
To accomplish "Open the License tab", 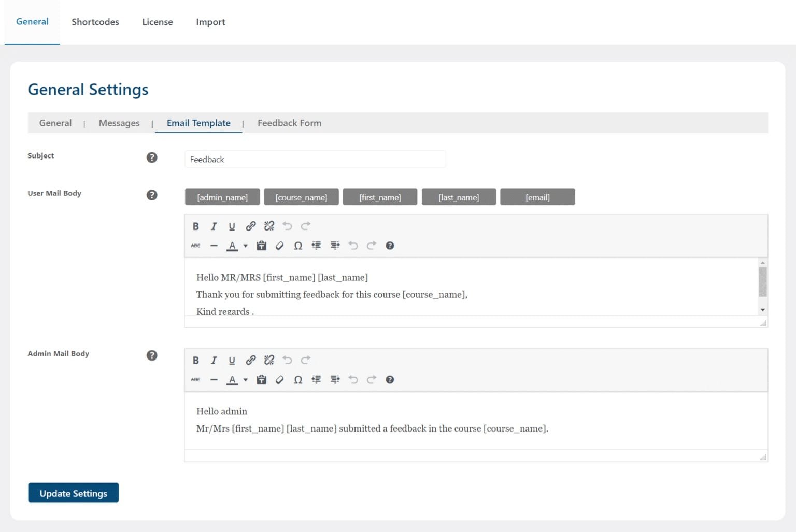I will (x=158, y=22).
